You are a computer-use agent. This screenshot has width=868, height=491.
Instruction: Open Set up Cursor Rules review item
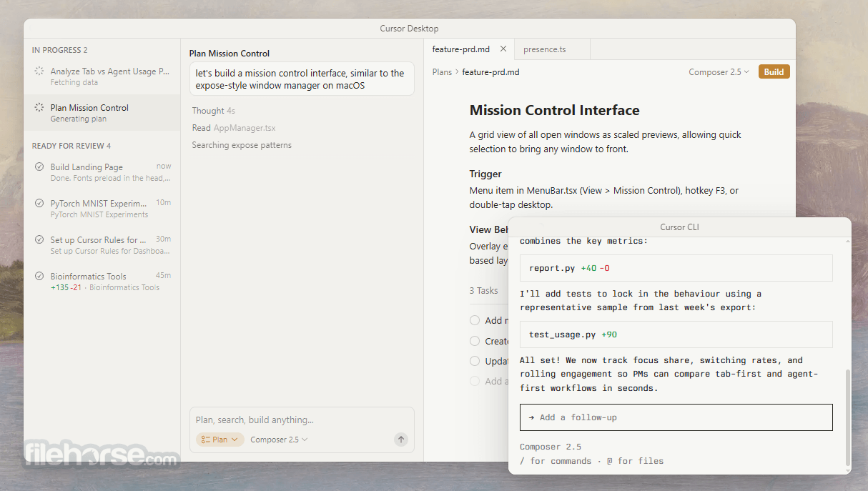point(102,245)
